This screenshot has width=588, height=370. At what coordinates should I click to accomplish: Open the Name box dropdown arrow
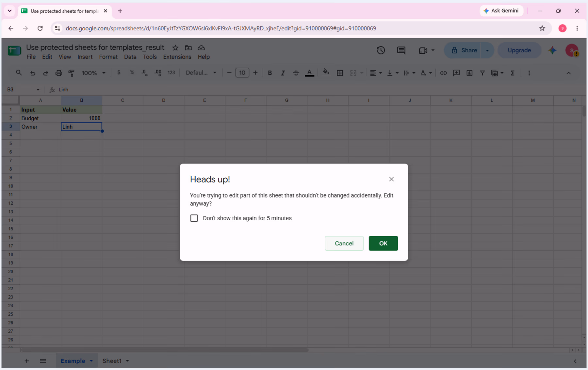point(38,90)
